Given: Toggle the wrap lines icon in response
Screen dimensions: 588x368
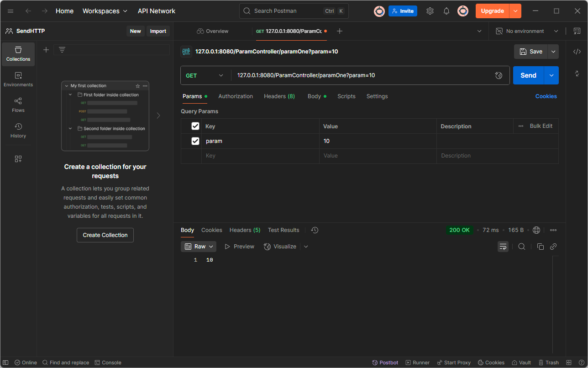Looking at the screenshot, I should tap(503, 247).
